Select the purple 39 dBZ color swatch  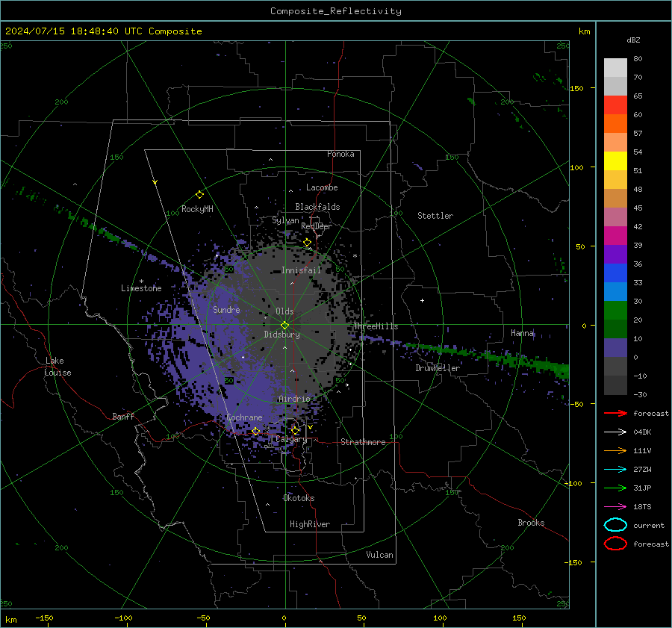[x=615, y=254]
